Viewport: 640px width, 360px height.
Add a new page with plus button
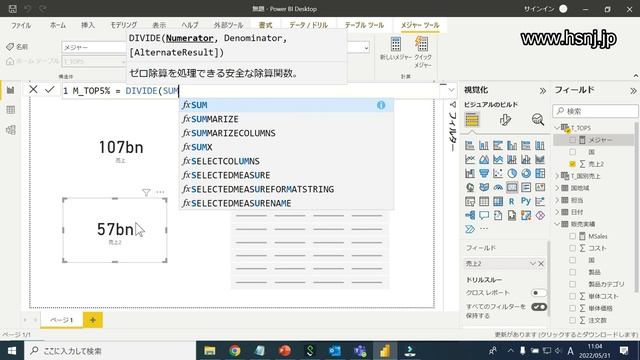click(x=93, y=320)
